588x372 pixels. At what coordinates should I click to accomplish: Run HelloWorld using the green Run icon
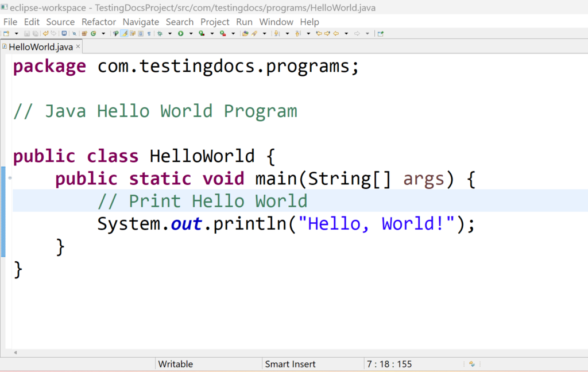pos(179,33)
